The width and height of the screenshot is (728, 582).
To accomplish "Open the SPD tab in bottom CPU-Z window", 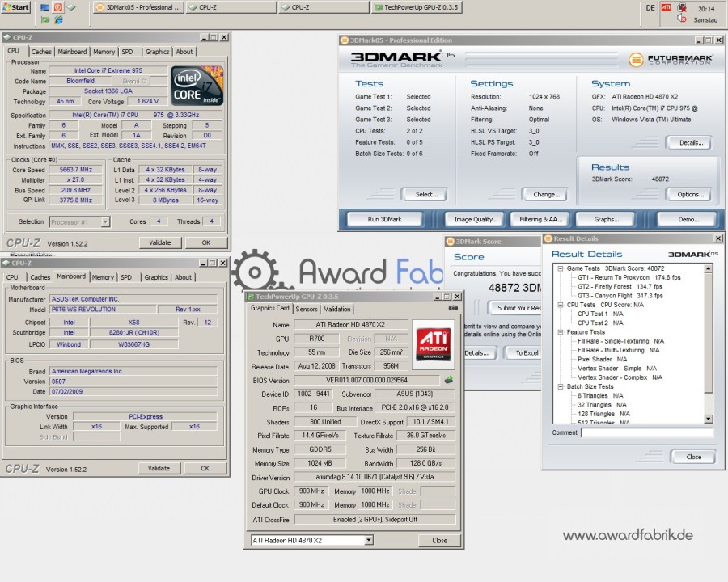I will click(126, 277).
